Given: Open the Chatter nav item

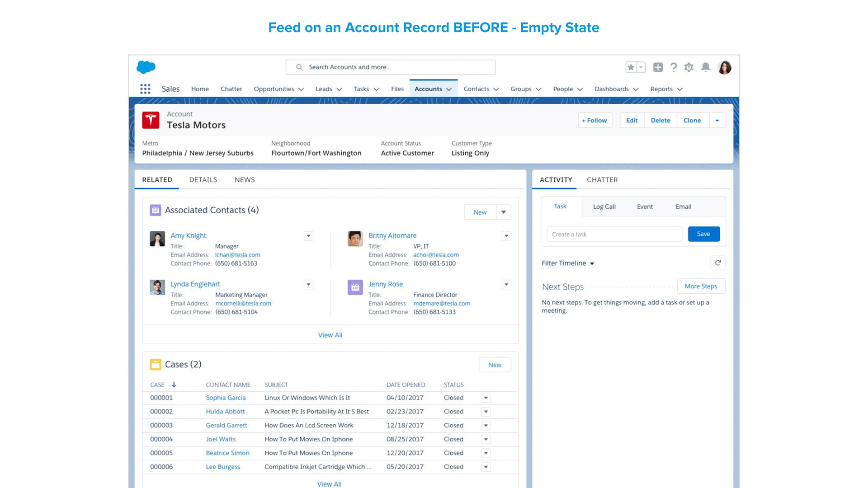Looking at the screenshot, I should [x=231, y=89].
